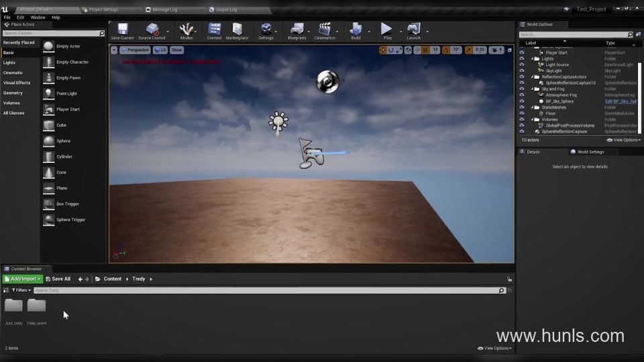Screen dimensions: 644x362
Task: Open the Tredy_anim folder thumbnail
Action: click(x=36, y=306)
